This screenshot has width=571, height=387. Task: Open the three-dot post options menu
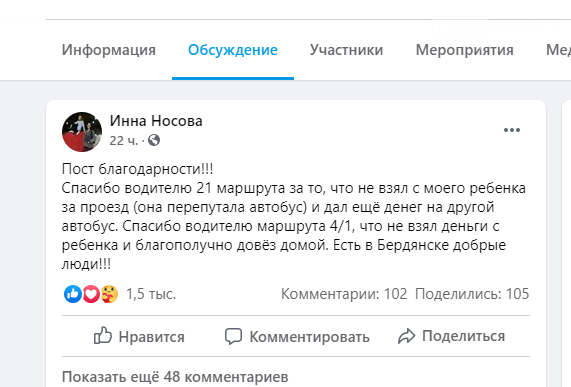512,130
